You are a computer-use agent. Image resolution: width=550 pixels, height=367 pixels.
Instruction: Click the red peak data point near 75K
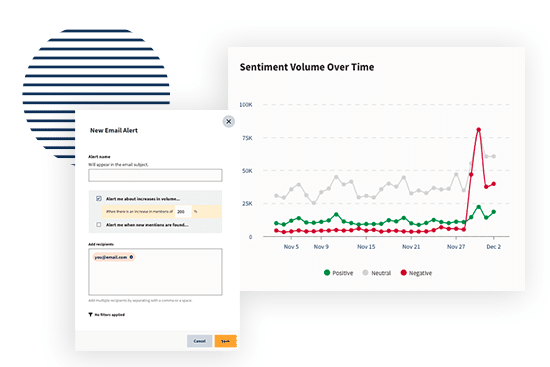click(x=478, y=130)
